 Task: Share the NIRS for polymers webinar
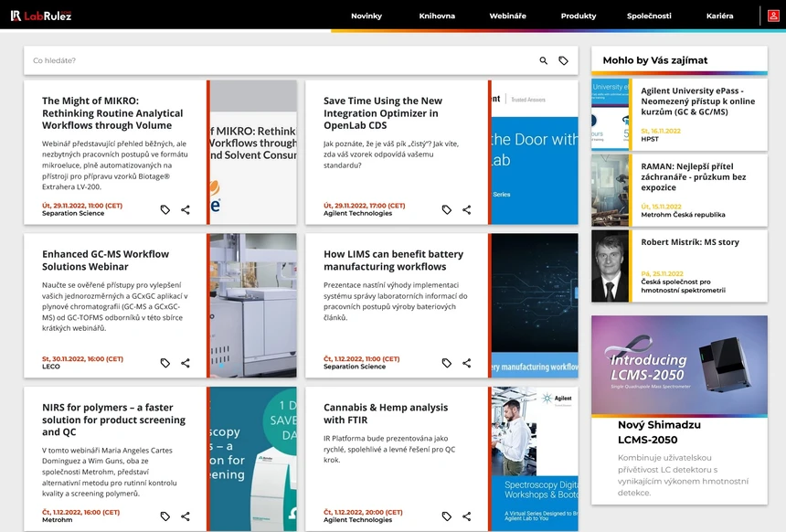pyautogui.click(x=186, y=516)
